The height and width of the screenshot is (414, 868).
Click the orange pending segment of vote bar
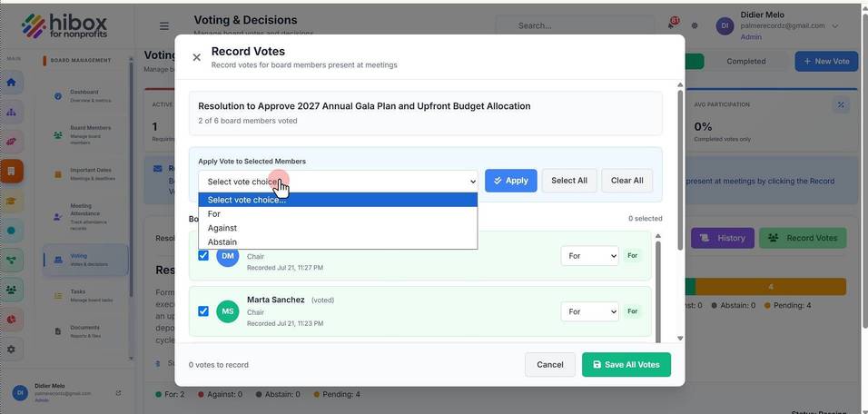pos(771,287)
